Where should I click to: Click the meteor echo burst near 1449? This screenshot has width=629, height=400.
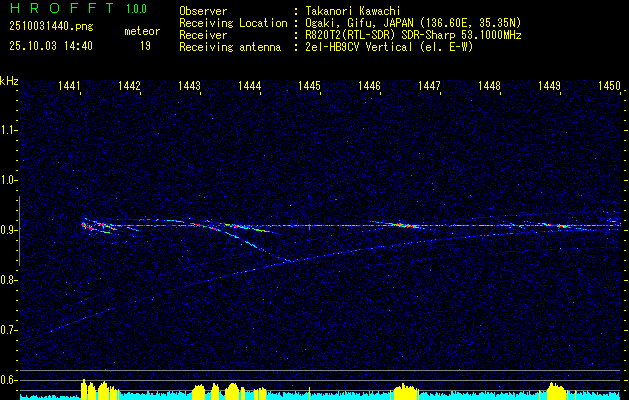(556, 226)
